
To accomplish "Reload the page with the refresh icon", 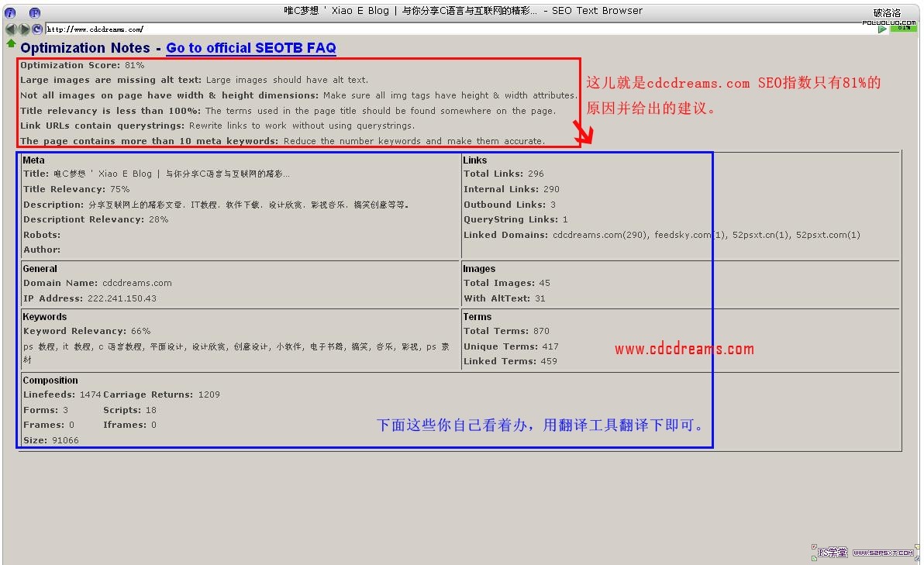I will (37, 29).
